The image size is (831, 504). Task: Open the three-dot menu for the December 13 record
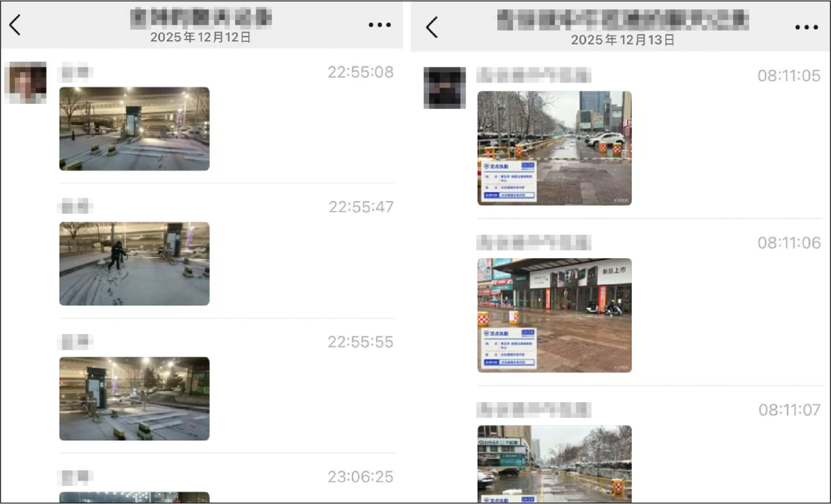[x=806, y=27]
